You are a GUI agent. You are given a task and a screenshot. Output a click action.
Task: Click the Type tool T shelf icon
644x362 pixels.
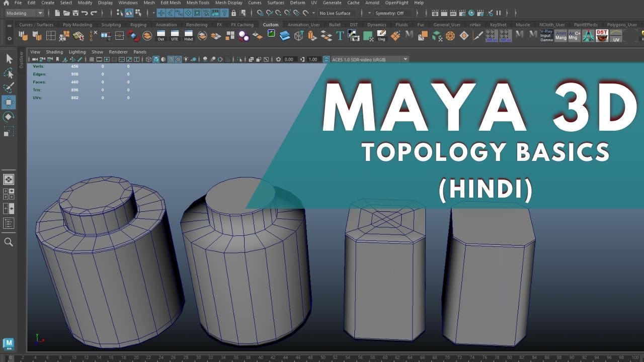pyautogui.click(x=340, y=36)
